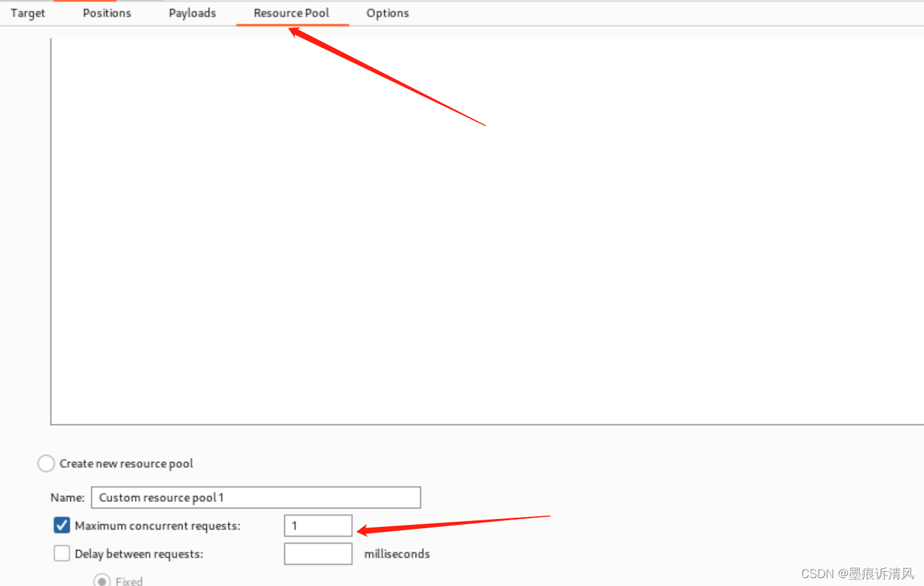924x586 pixels.
Task: Switch to the Target tab
Action: click(x=28, y=12)
